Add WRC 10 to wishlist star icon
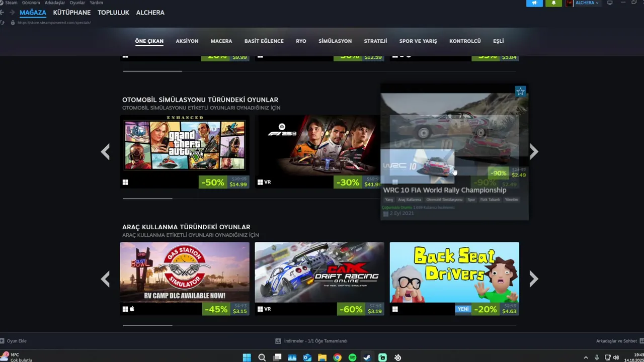Viewport: 644px width, 362px height. click(x=520, y=92)
